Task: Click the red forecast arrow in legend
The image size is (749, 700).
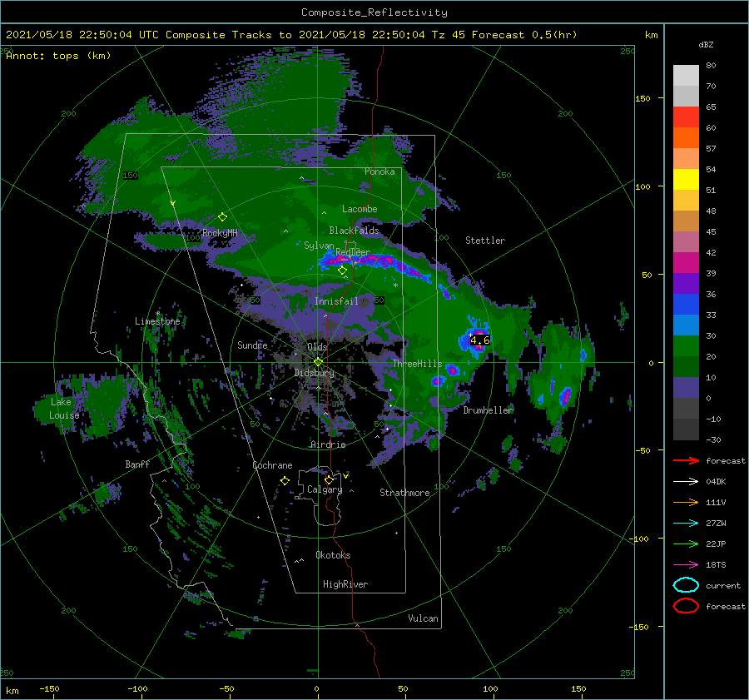Action: [686, 460]
